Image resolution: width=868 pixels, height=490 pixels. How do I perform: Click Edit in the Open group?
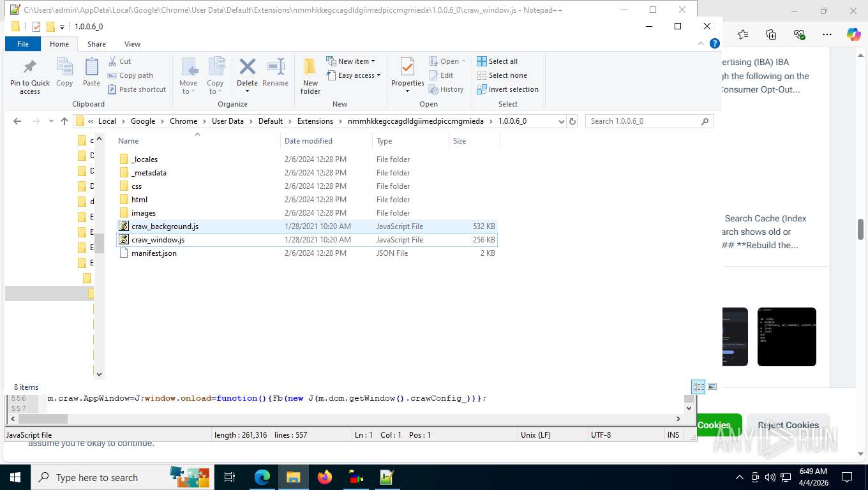[442, 75]
